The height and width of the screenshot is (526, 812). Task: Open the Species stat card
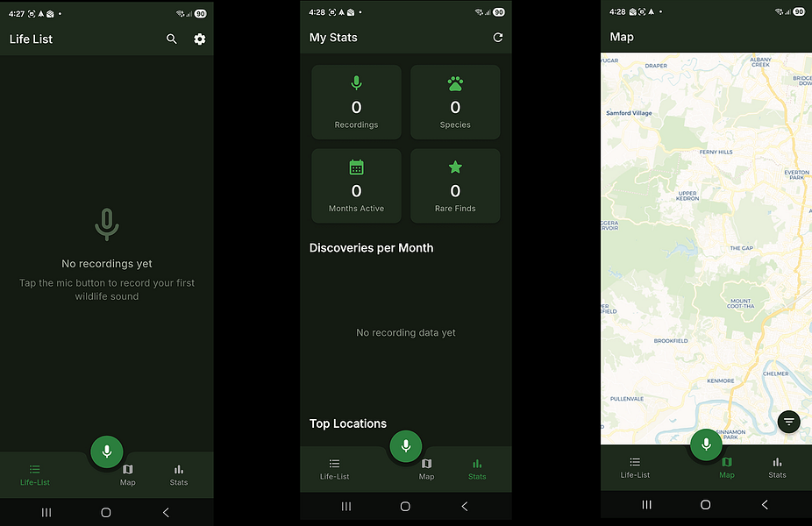pyautogui.click(x=455, y=102)
